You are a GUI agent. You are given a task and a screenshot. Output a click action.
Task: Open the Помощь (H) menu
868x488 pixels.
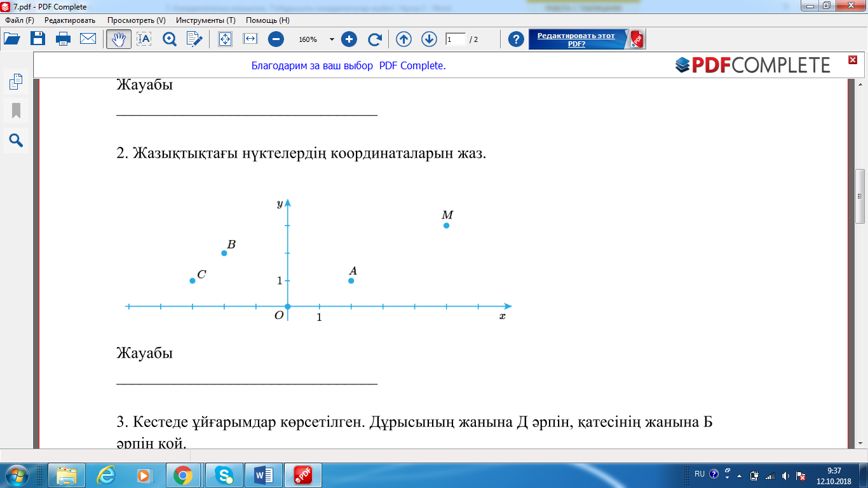268,20
